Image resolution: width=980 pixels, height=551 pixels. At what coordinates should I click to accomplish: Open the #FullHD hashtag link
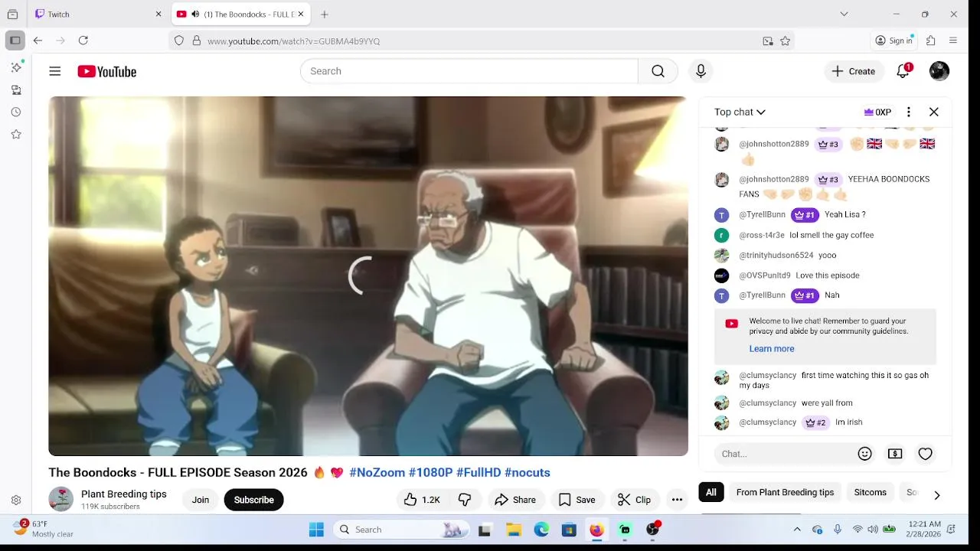[x=479, y=473]
